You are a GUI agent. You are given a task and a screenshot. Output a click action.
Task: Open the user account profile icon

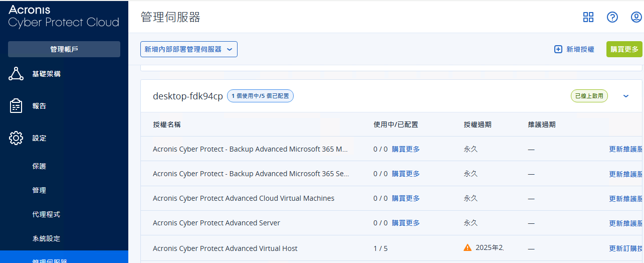pyautogui.click(x=636, y=18)
